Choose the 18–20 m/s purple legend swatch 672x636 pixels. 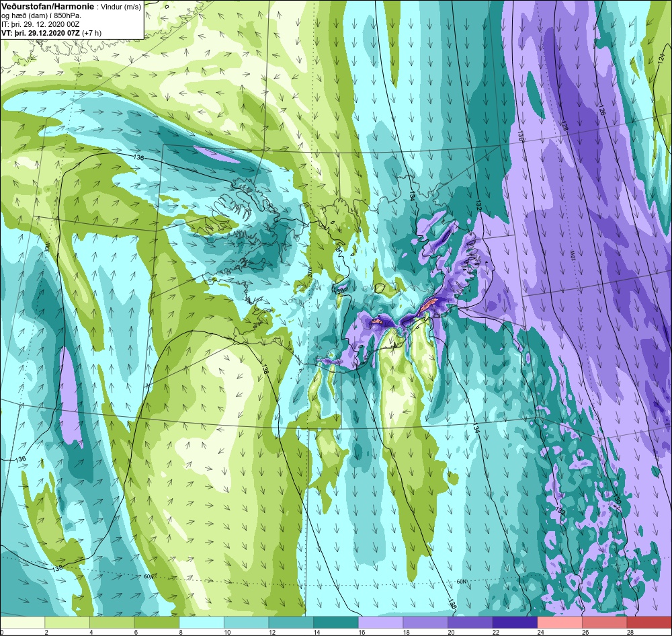[425, 623]
